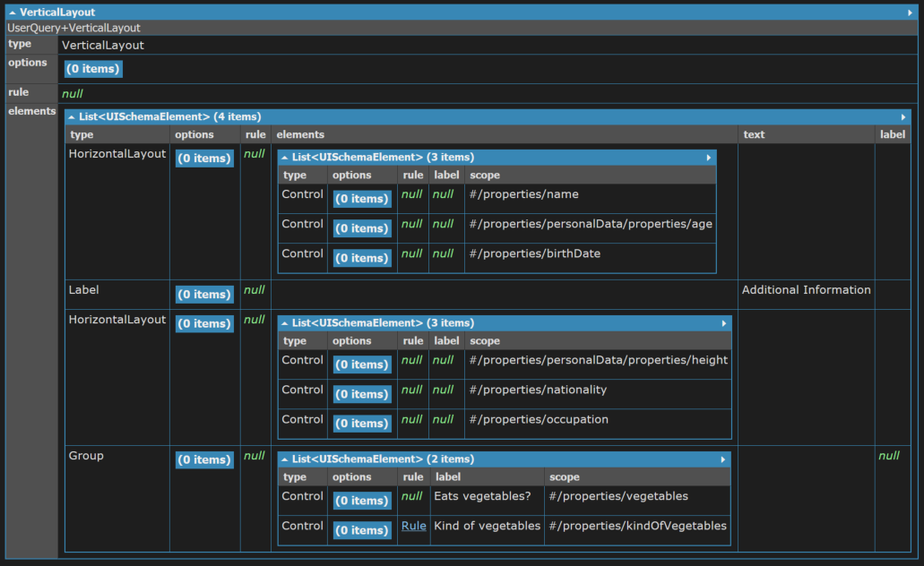Open (0 items) options in the Group row
This screenshot has width=924, height=566.
[x=204, y=460]
